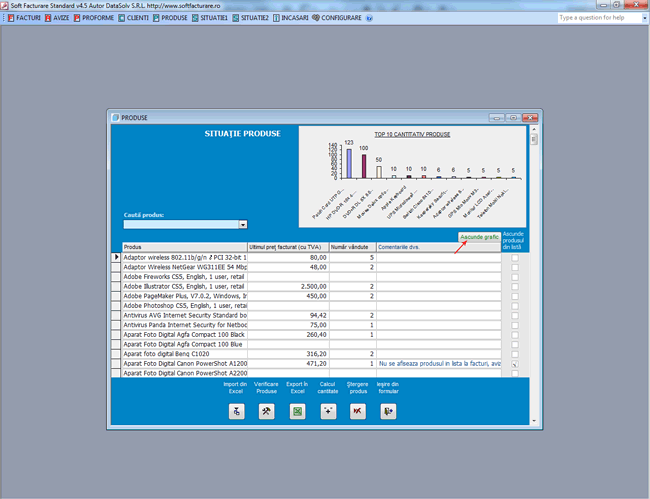Click the Ieșire din formular label
Image resolution: width=650 pixels, height=499 pixels.
[388, 388]
